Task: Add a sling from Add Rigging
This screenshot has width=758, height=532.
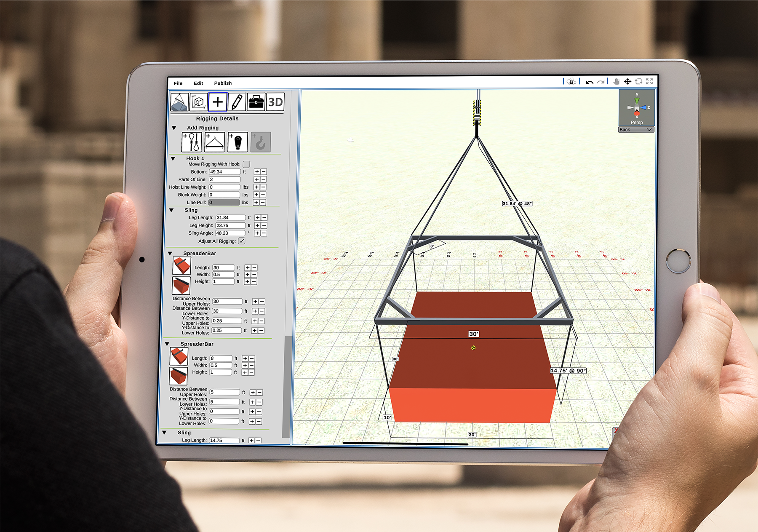Action: 192,142
